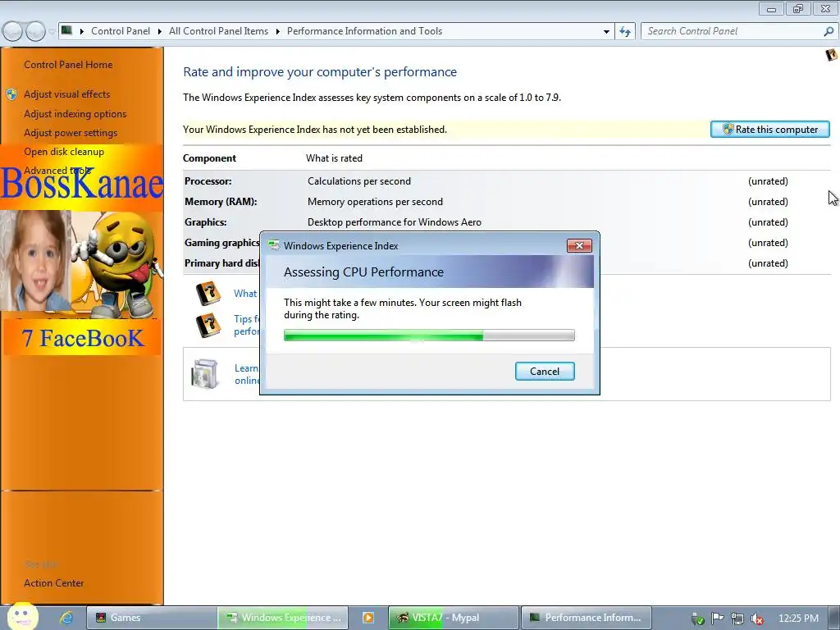Screen dimensions: 840x630
Task: Open the media player taskbar icon
Action: point(368,618)
